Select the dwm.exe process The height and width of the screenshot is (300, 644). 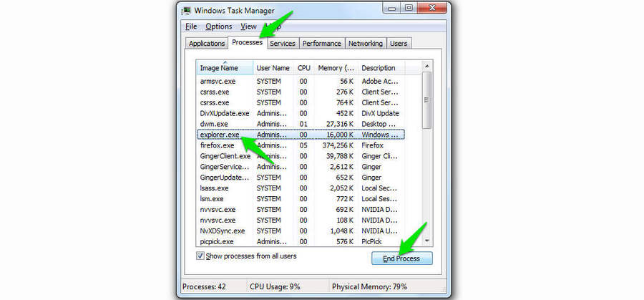(301, 124)
